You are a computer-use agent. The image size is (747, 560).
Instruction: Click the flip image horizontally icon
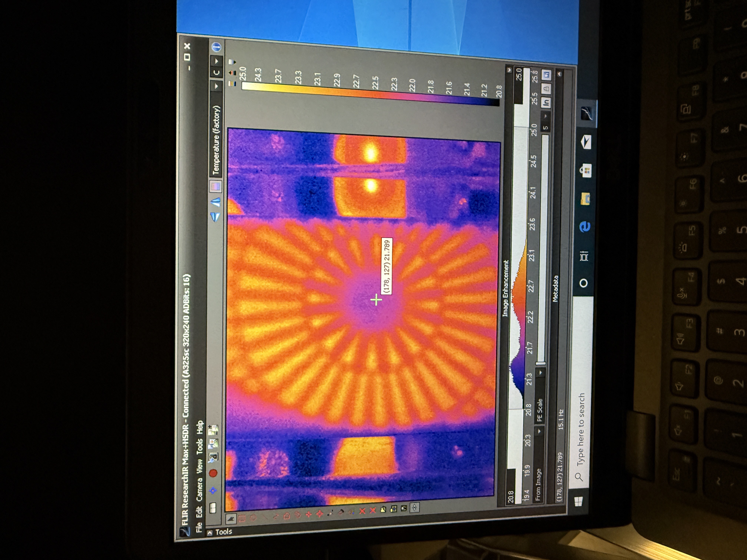[215, 202]
